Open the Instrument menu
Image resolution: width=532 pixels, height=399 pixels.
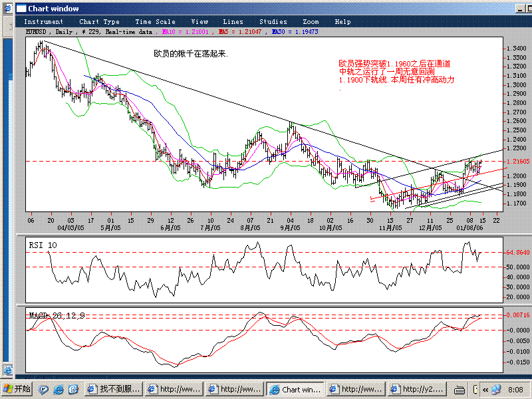coord(43,22)
